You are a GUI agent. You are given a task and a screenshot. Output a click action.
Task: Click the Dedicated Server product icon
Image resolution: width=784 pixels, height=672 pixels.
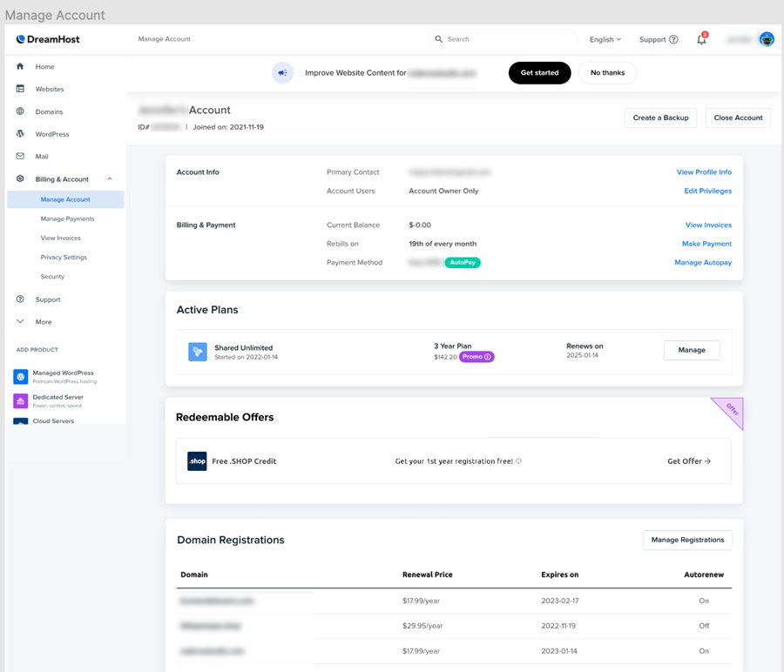tap(21, 400)
